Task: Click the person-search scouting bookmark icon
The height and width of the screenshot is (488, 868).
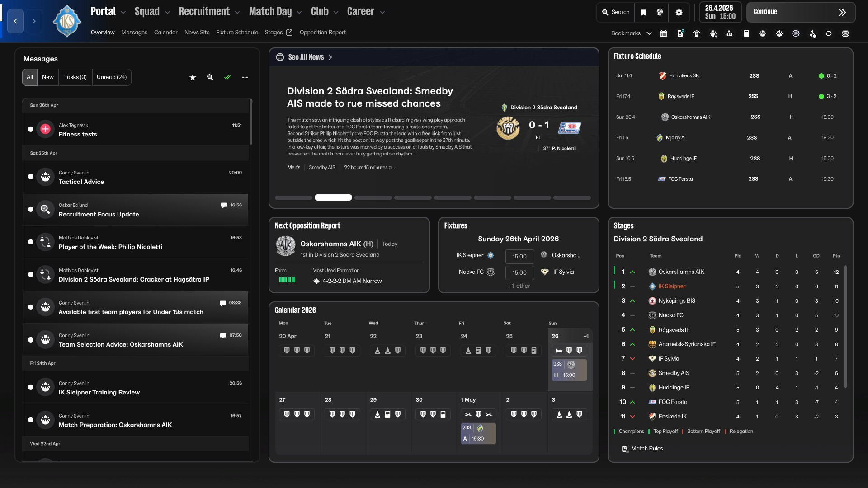Action: [730, 33]
